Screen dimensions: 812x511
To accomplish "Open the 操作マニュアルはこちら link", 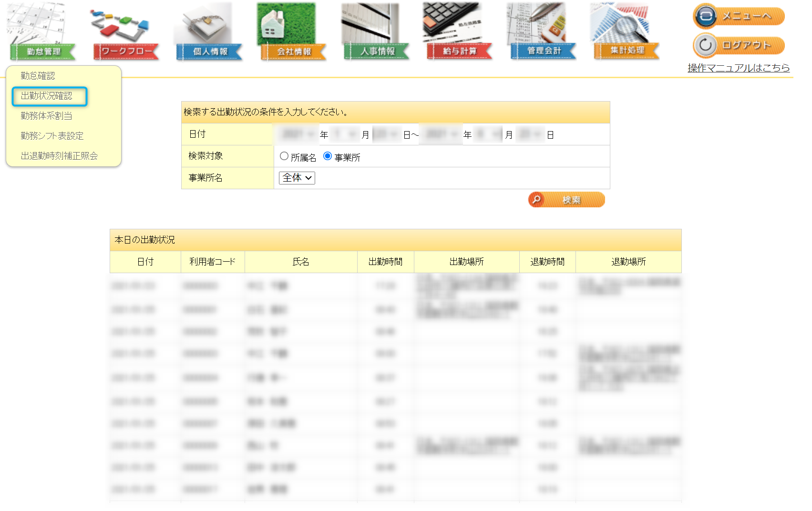I will tap(738, 68).
